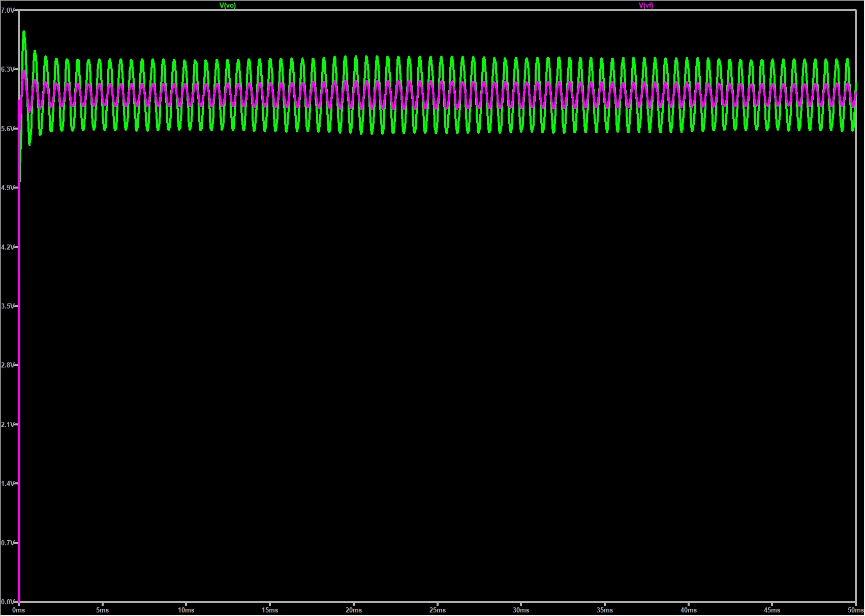This screenshot has height=616, width=865.
Task: Click the green startup overshoot peak near 0ms
Action: click(x=24, y=33)
